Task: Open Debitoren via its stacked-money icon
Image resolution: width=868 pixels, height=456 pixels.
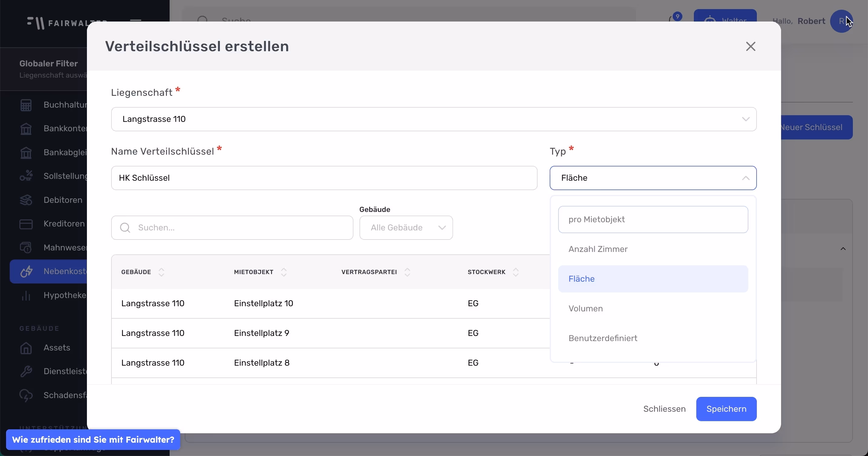Action: [x=26, y=200]
